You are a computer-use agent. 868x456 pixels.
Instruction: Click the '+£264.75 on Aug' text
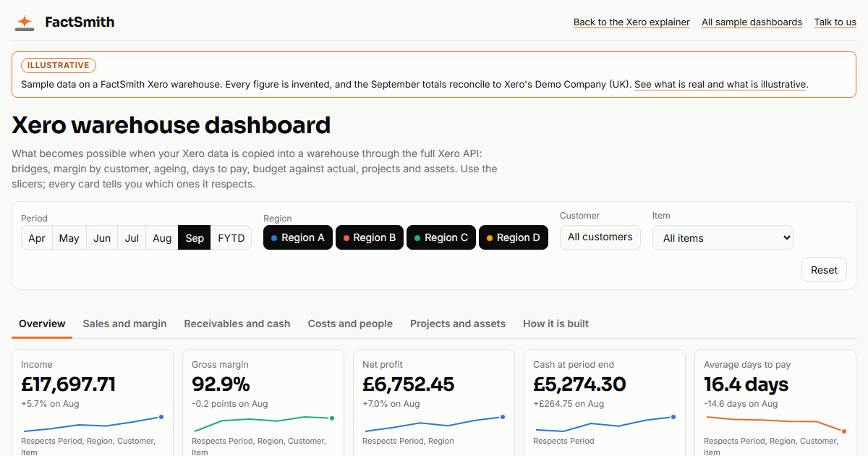coord(569,404)
